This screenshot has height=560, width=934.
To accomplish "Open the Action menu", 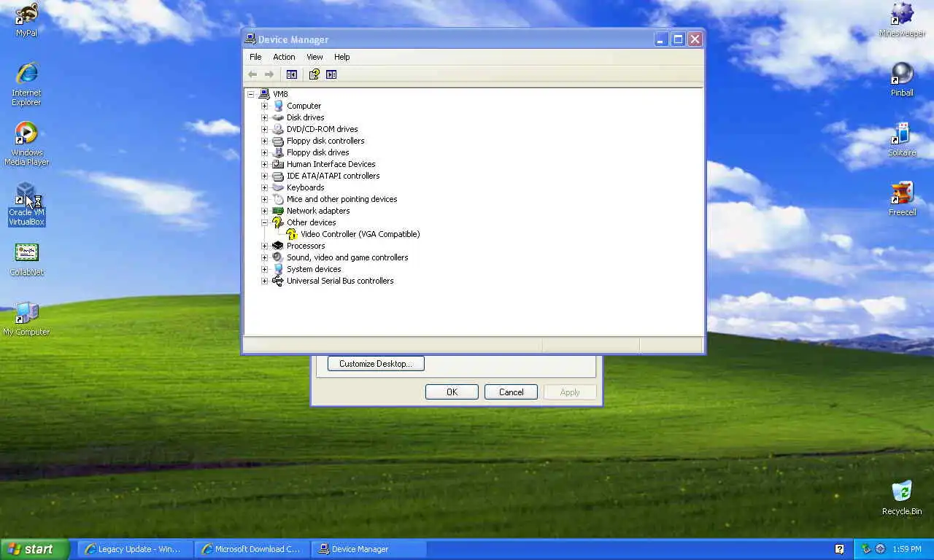I will pos(284,57).
